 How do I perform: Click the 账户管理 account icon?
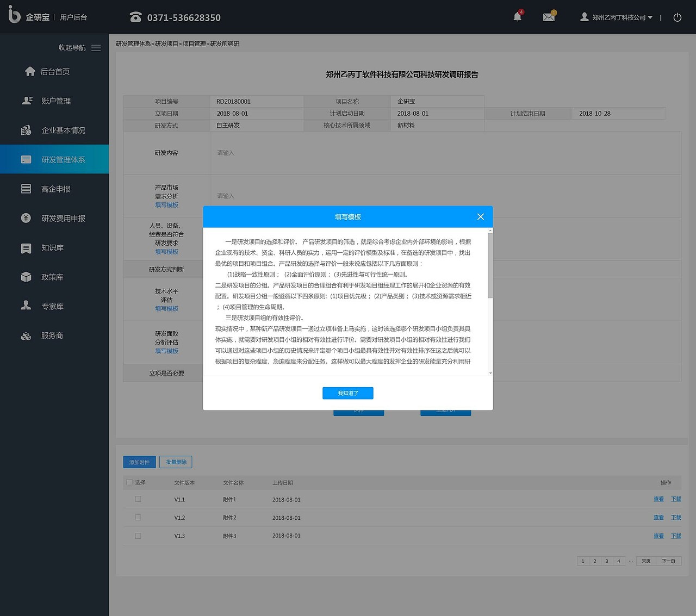(x=27, y=101)
